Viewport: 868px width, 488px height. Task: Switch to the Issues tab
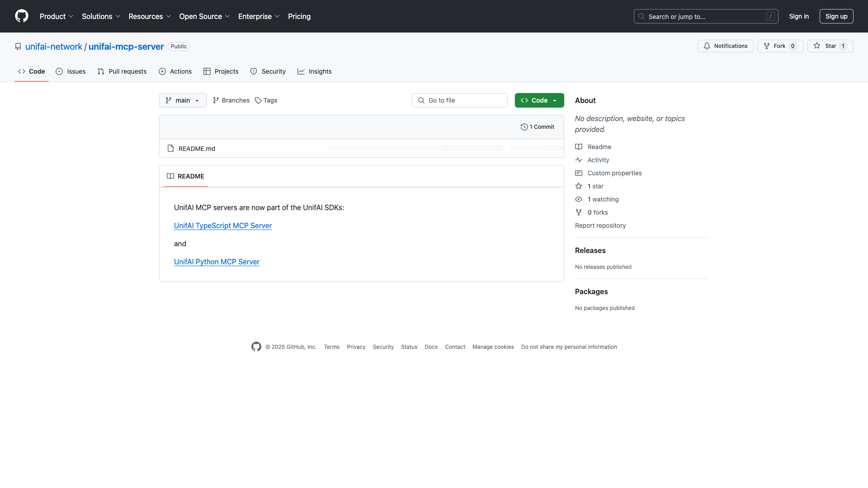click(x=71, y=71)
